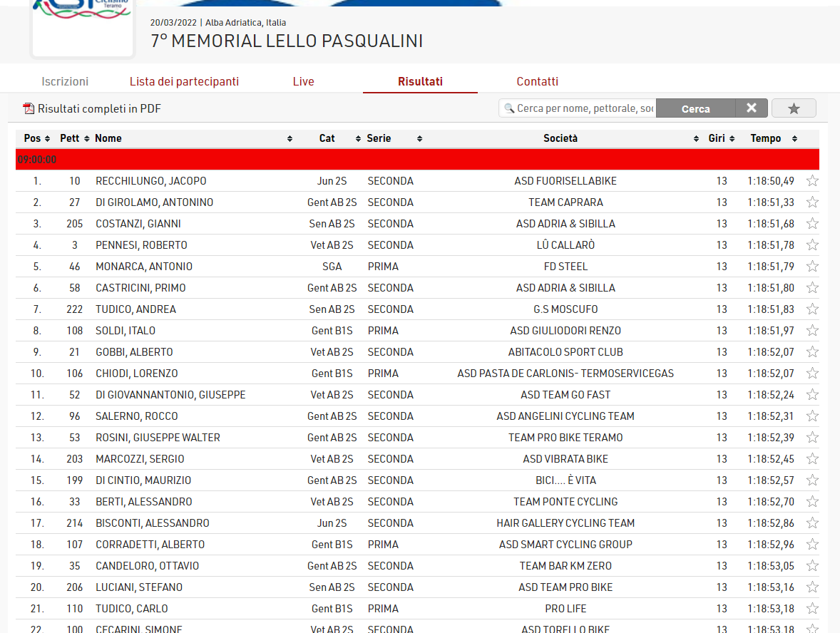Clear the search with X button
This screenshot has width=840, height=633.
coord(752,108)
